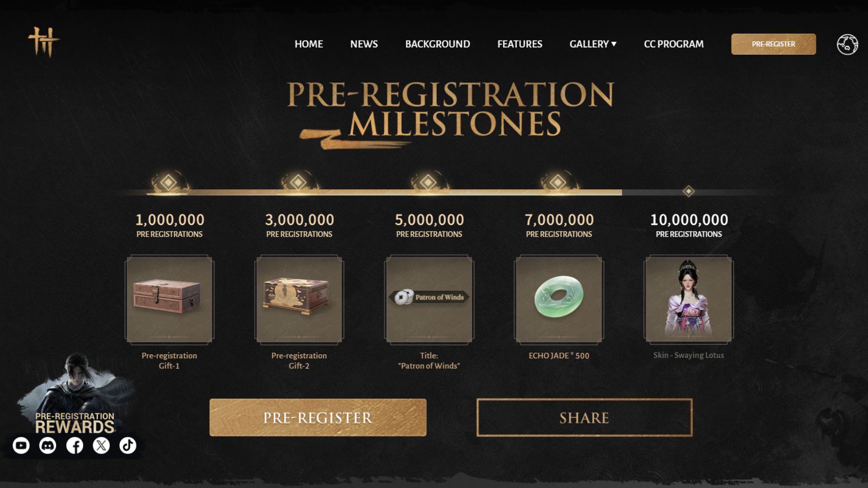The height and width of the screenshot is (488, 868).
Task: Open the Facebook page icon
Action: (x=74, y=445)
